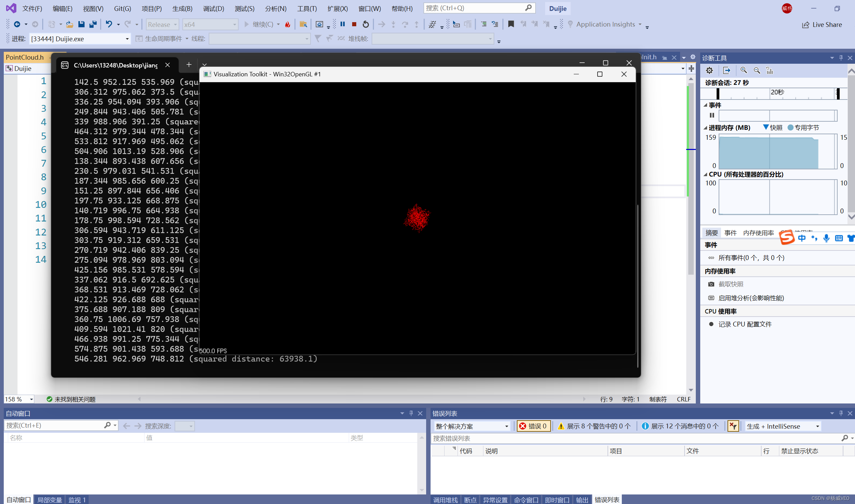Restart the debug session icon

coord(365,24)
